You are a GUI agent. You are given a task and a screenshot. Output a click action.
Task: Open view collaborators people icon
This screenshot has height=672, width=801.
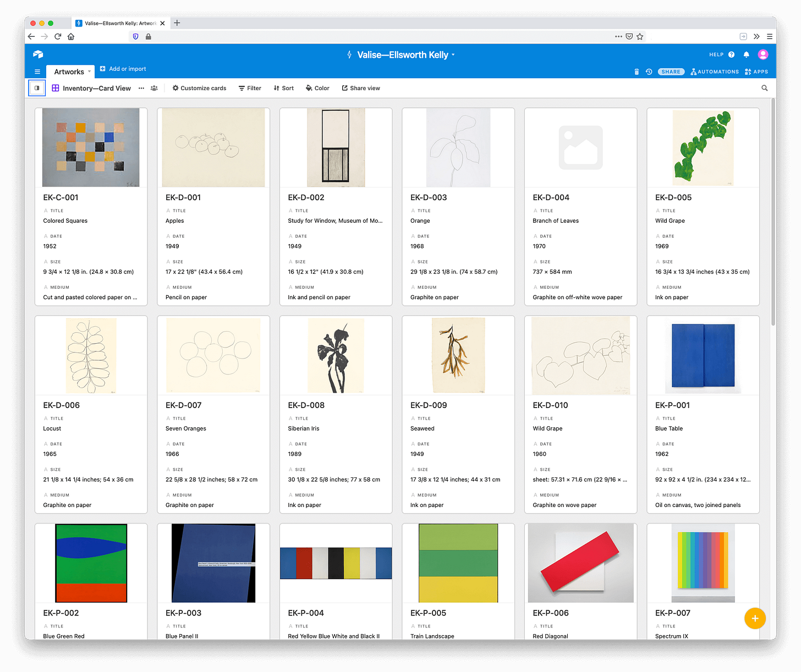pos(155,88)
